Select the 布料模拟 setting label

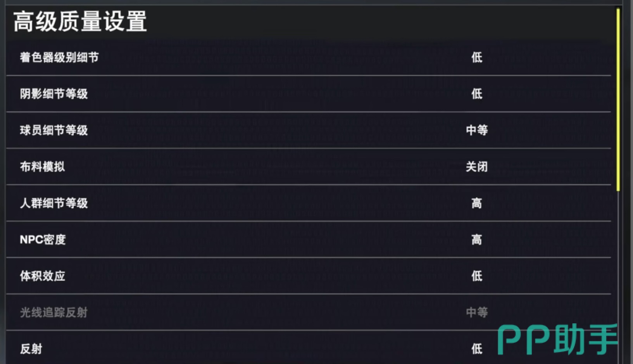(43, 167)
